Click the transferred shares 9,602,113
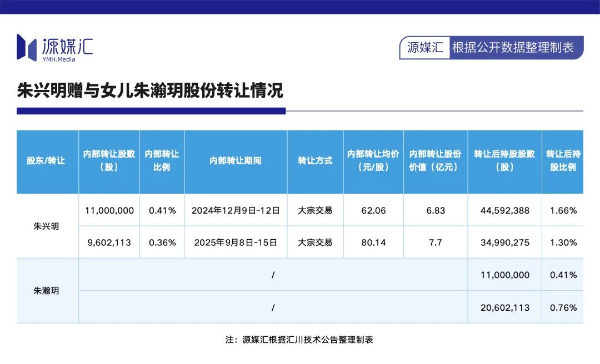The width and height of the screenshot is (600, 364). pos(109,242)
